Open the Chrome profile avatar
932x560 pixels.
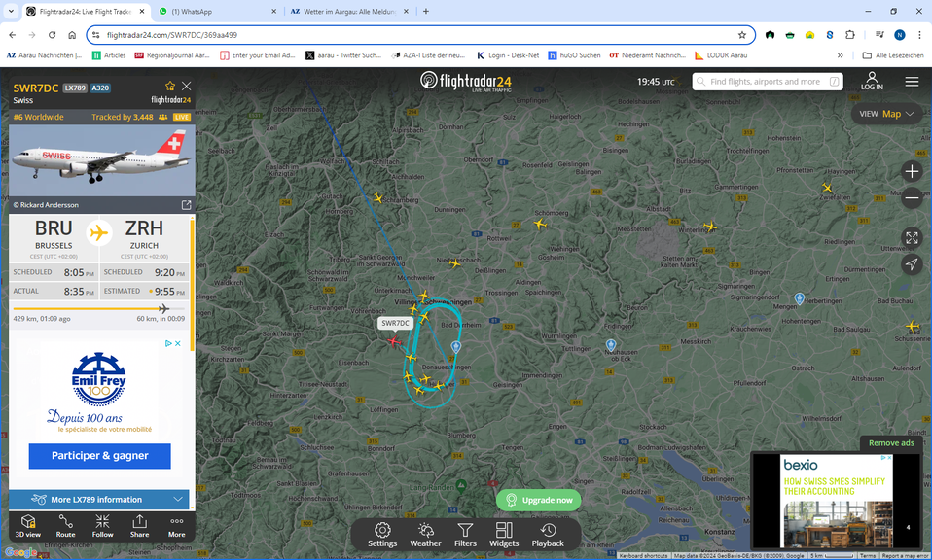(x=900, y=35)
